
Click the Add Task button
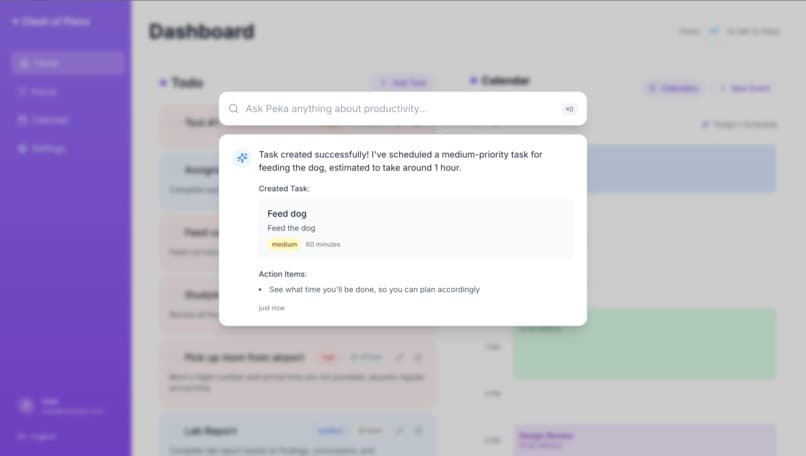pyautogui.click(x=403, y=82)
